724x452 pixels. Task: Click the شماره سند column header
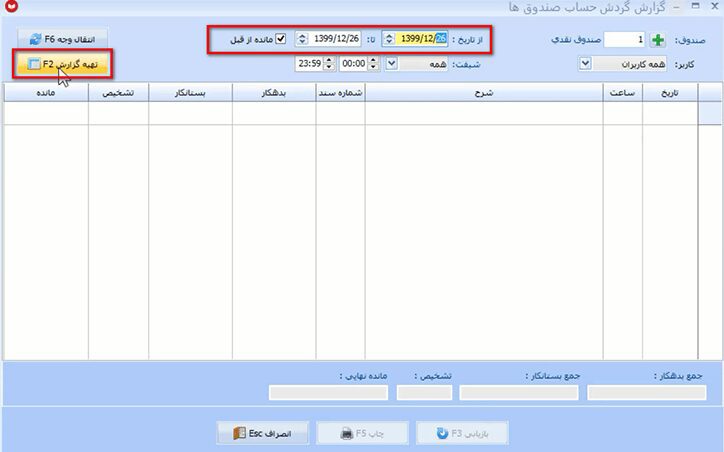(x=340, y=93)
